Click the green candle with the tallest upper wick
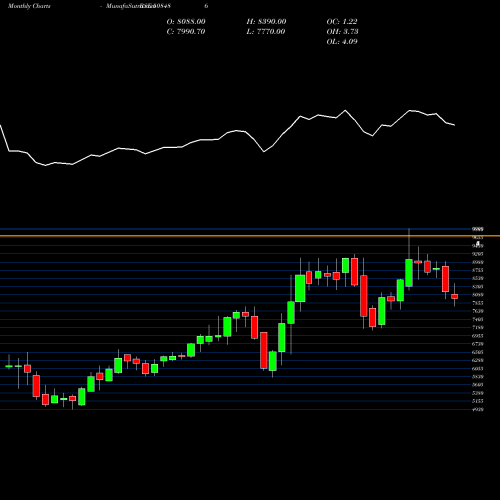The width and height of the screenshot is (500, 500). pyautogui.click(x=409, y=273)
